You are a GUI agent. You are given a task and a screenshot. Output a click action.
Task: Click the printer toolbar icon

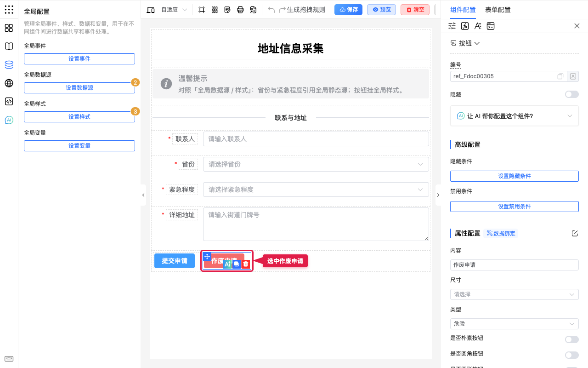240,10
